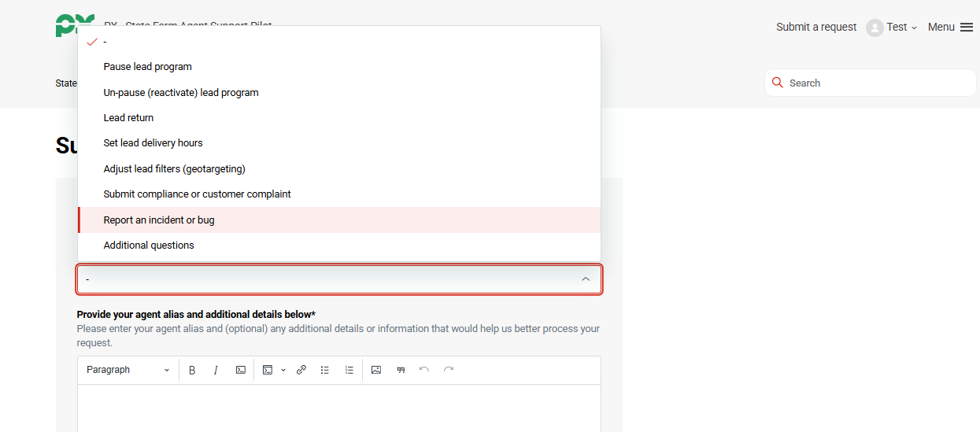The image size is (980, 432).
Task: Insert a link using chain icon
Action: tap(301, 370)
